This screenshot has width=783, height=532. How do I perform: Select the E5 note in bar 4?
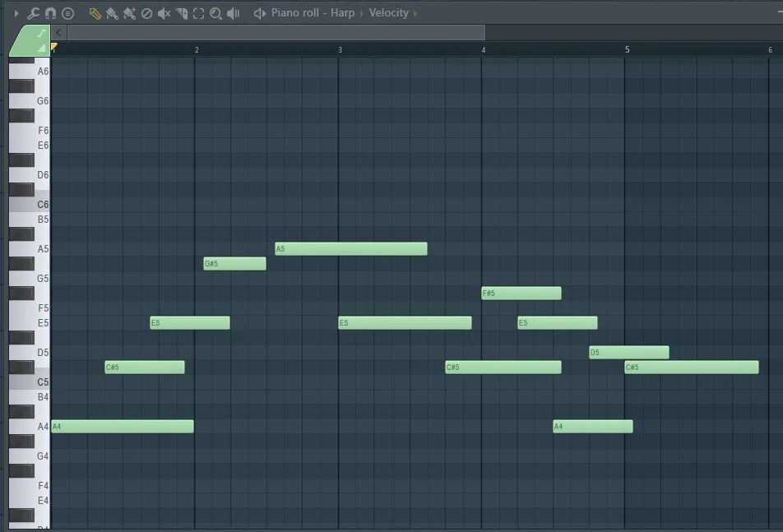coord(558,323)
